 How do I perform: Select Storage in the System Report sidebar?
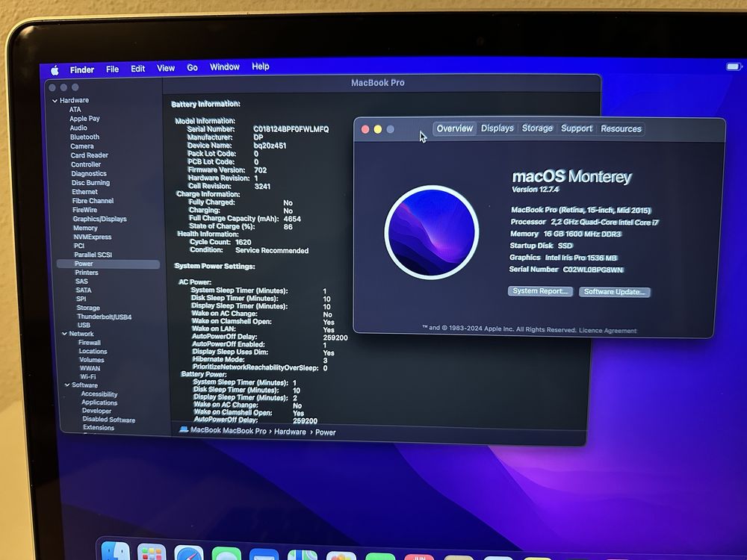pyautogui.click(x=88, y=308)
